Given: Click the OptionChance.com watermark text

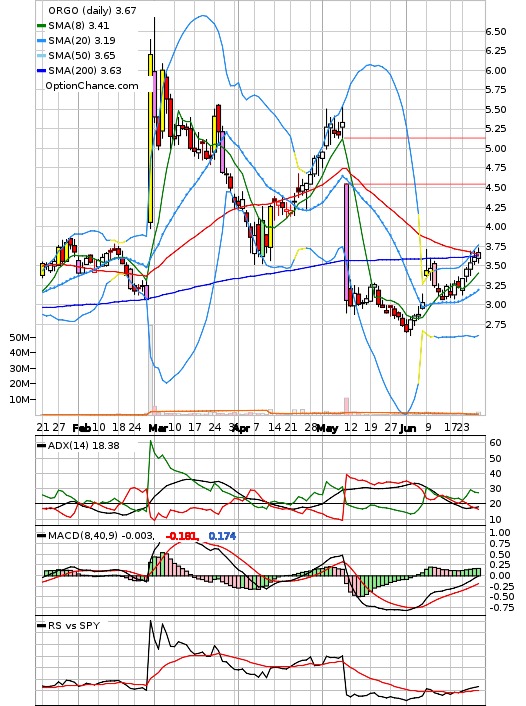Looking at the screenshot, I should [92, 86].
